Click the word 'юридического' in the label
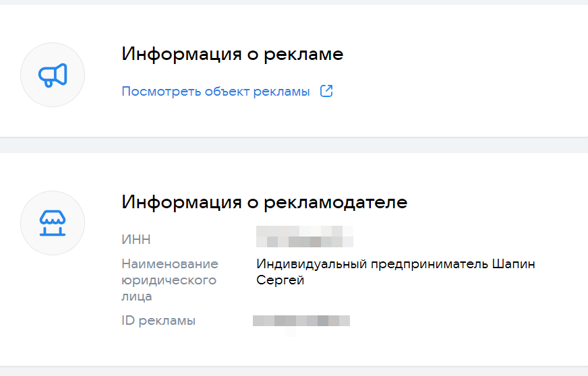 (169, 280)
